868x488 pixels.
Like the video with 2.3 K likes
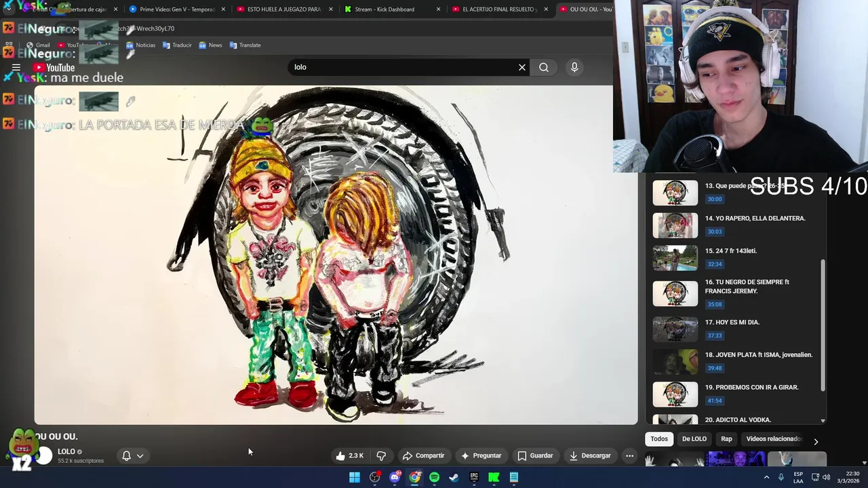click(x=350, y=455)
